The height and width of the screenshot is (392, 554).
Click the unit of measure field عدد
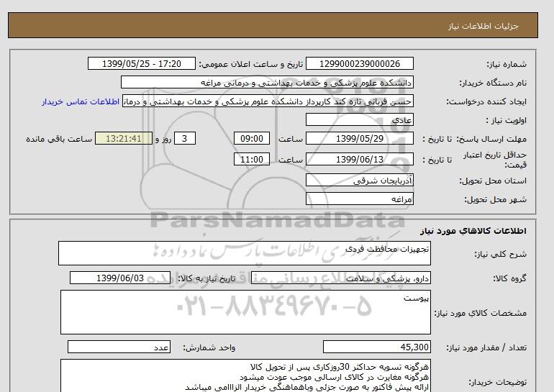119,347
